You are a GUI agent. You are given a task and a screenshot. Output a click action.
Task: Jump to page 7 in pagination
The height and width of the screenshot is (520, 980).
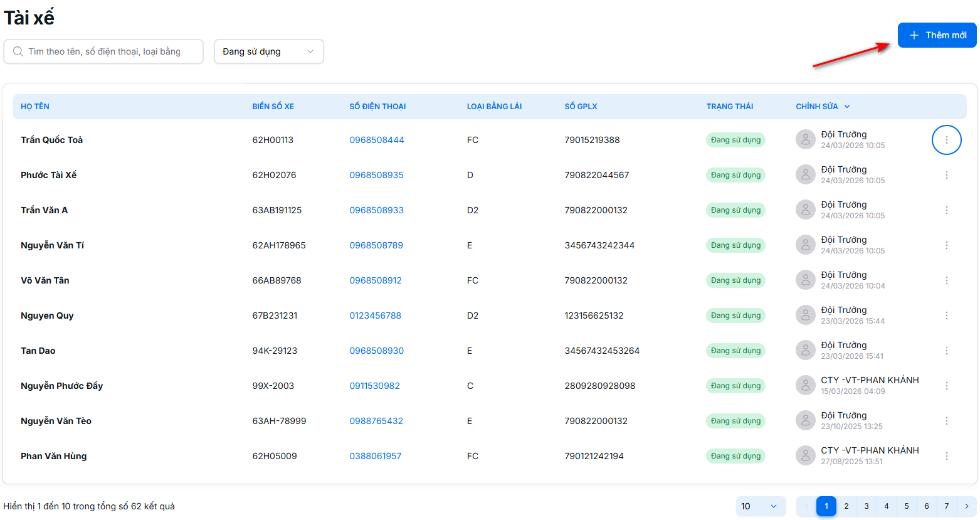coord(946,506)
